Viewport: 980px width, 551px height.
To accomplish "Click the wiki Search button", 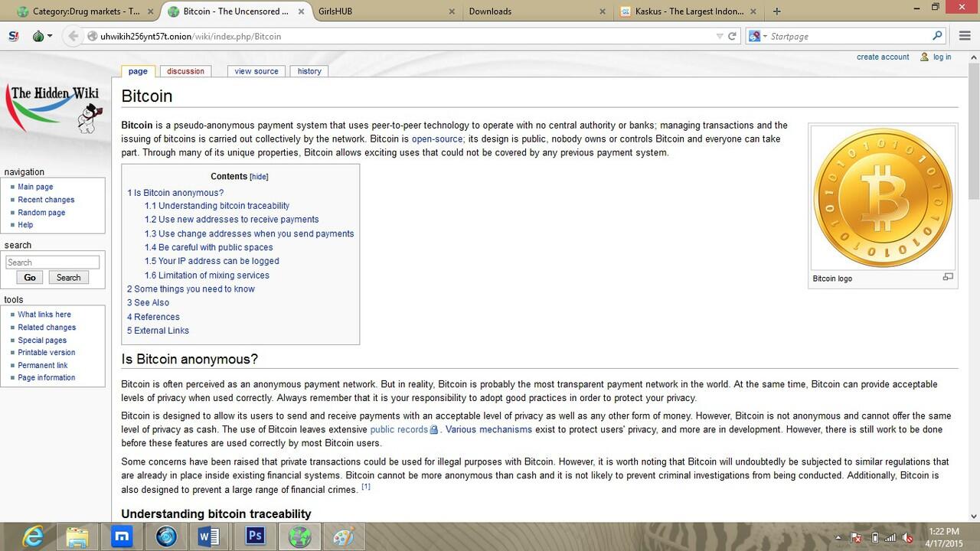I will [68, 278].
